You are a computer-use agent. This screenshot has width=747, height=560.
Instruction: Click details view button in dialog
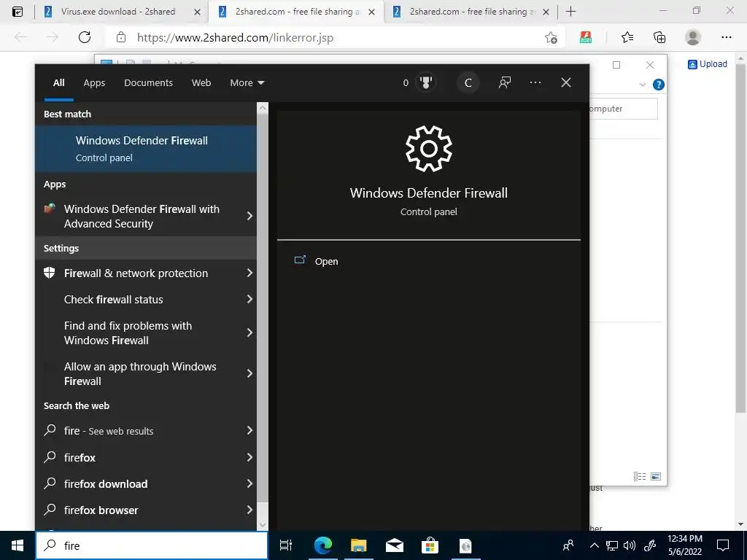point(640,477)
